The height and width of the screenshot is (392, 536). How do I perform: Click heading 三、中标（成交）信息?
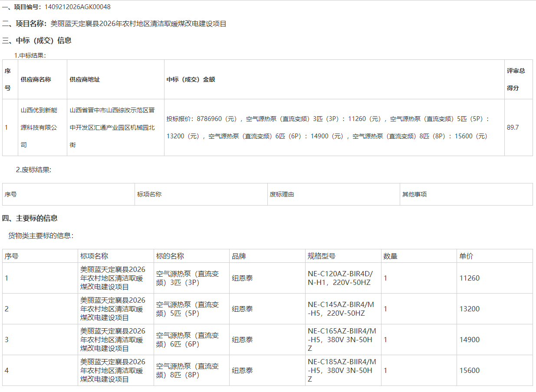(37, 40)
